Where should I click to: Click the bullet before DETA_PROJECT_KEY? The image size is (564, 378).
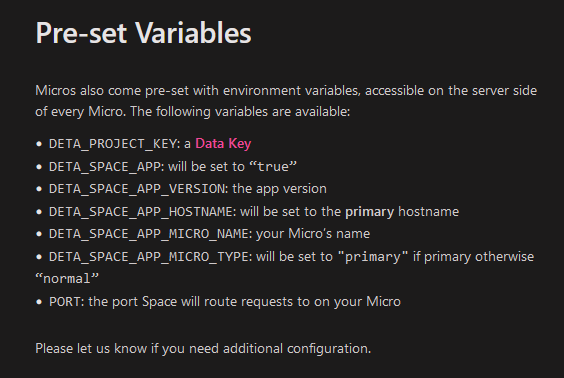(39, 144)
